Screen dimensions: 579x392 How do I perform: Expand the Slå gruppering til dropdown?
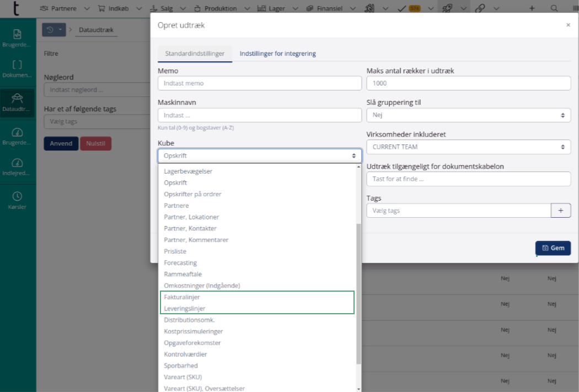[x=468, y=115]
